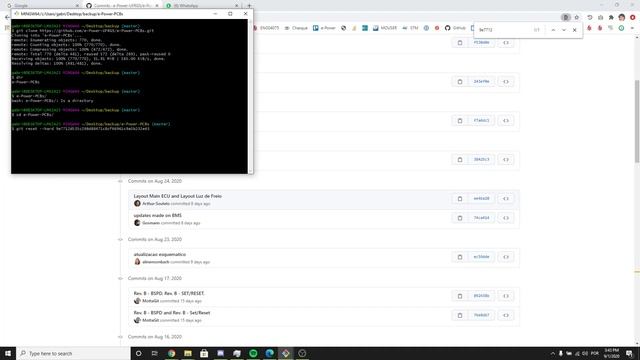640x360 pixels.
Task: Open Chrome from the taskbar
Action: 171,353
